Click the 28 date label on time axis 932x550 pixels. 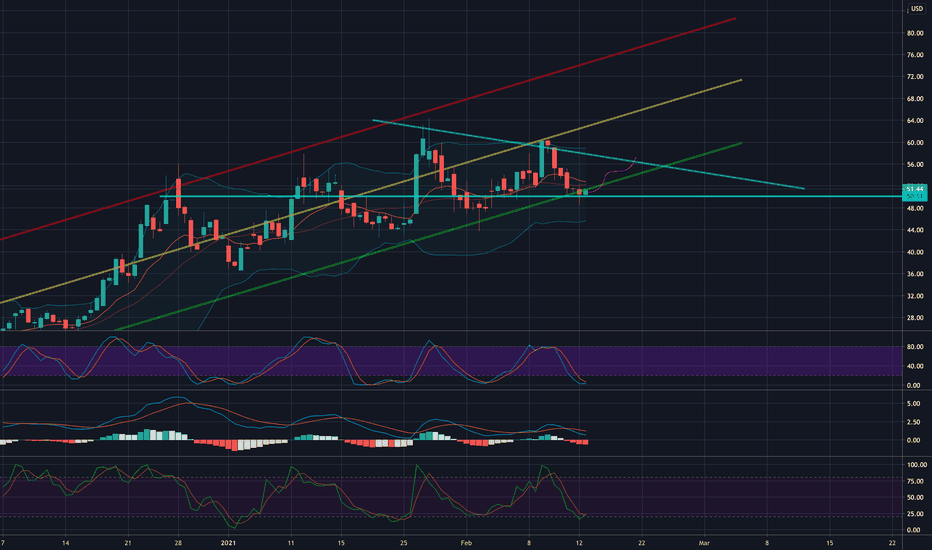tap(178, 543)
